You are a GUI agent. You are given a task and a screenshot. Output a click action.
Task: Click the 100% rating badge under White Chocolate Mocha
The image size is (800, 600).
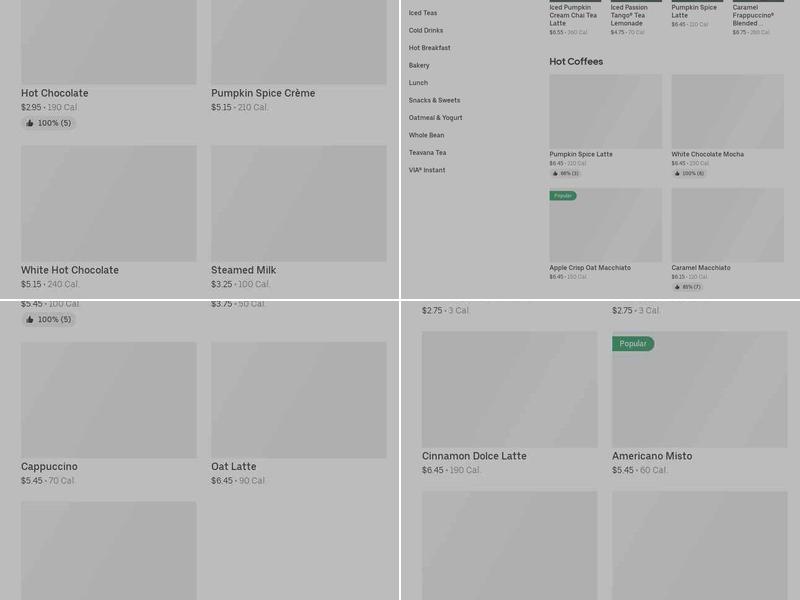689,173
